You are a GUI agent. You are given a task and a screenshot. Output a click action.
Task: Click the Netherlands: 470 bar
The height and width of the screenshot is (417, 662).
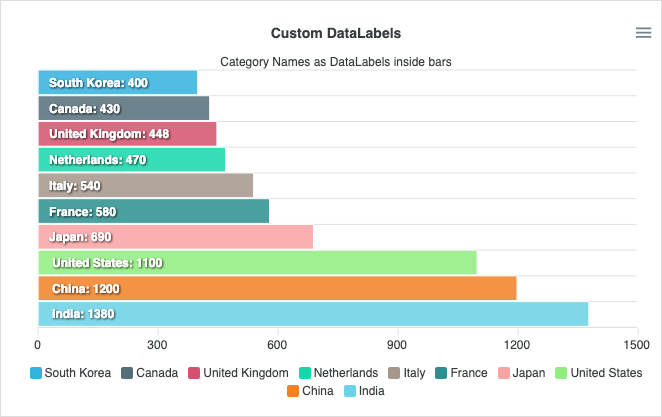click(131, 159)
